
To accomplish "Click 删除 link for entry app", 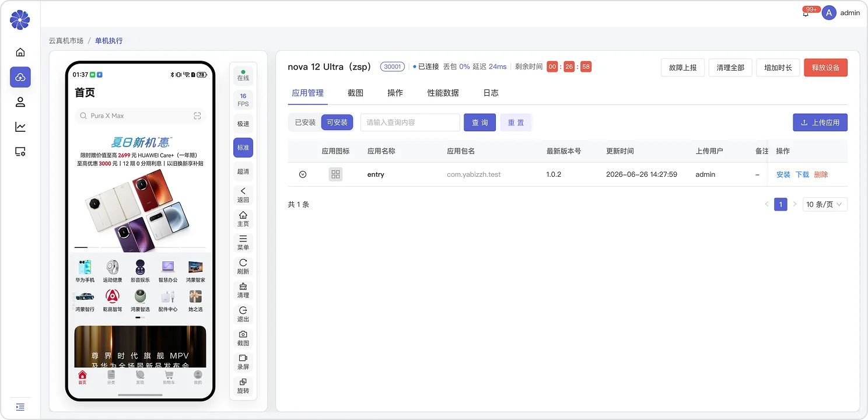I will pos(821,174).
